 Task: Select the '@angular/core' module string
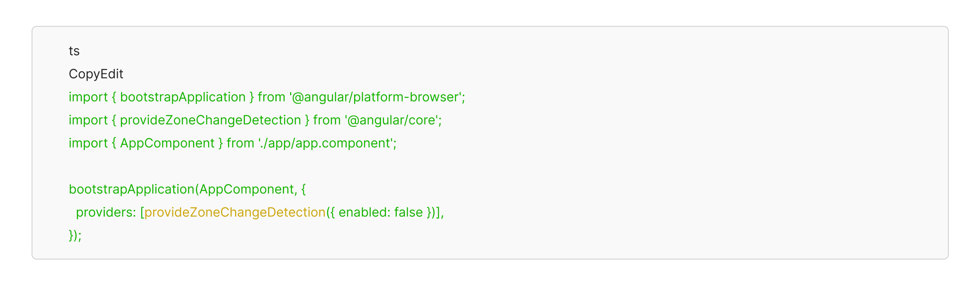393,120
